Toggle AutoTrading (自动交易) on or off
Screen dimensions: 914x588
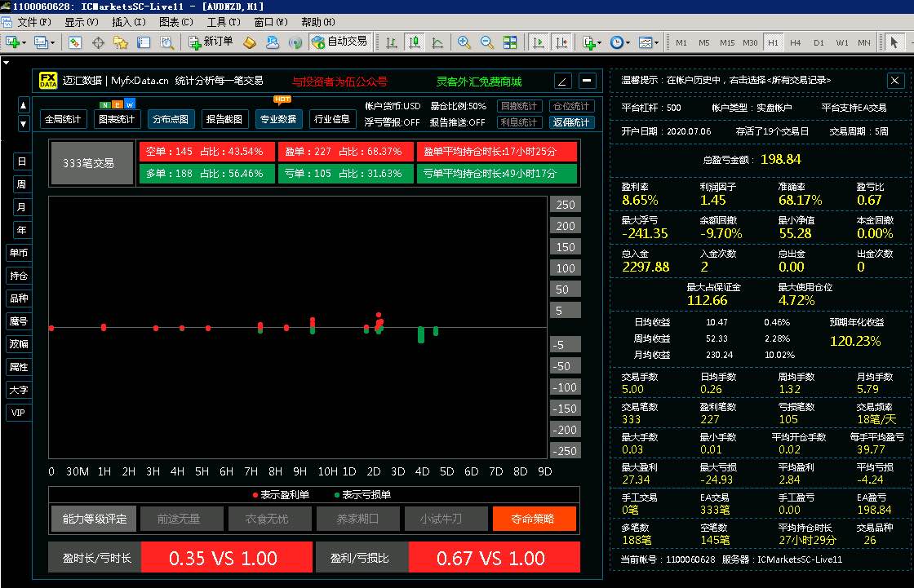(x=340, y=42)
